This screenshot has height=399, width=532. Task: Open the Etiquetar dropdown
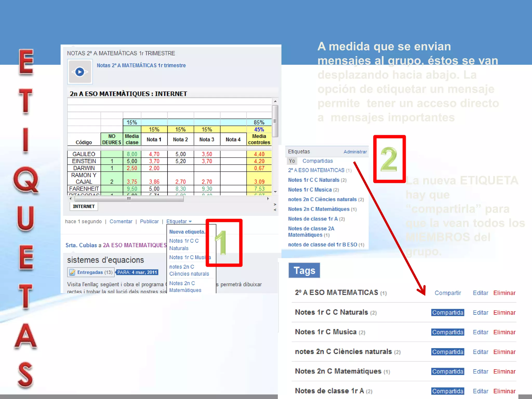coord(179,221)
